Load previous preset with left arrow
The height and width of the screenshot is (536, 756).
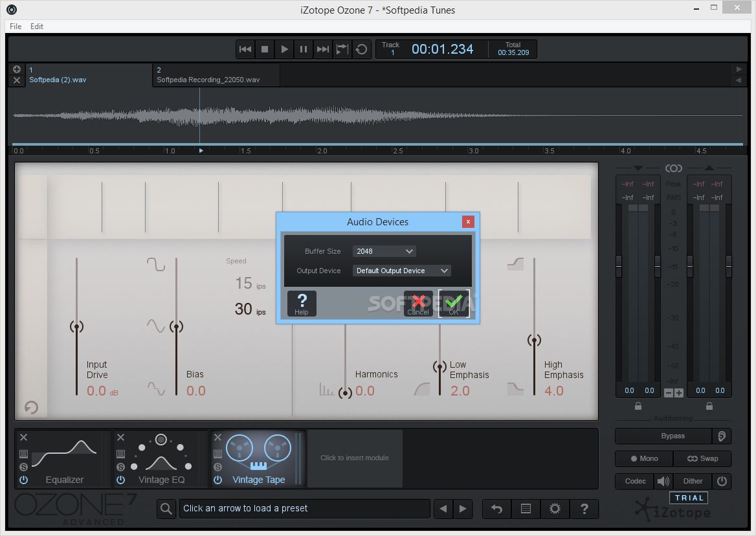pyautogui.click(x=443, y=509)
